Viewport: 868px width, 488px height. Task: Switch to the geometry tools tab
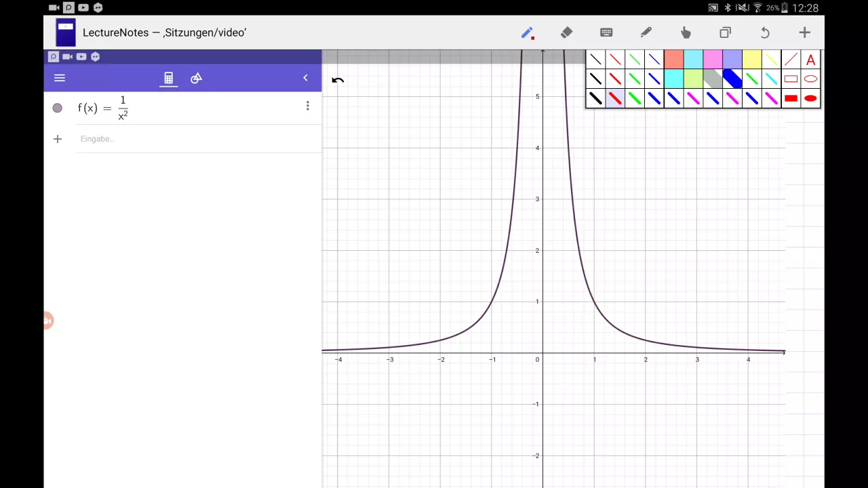(196, 78)
